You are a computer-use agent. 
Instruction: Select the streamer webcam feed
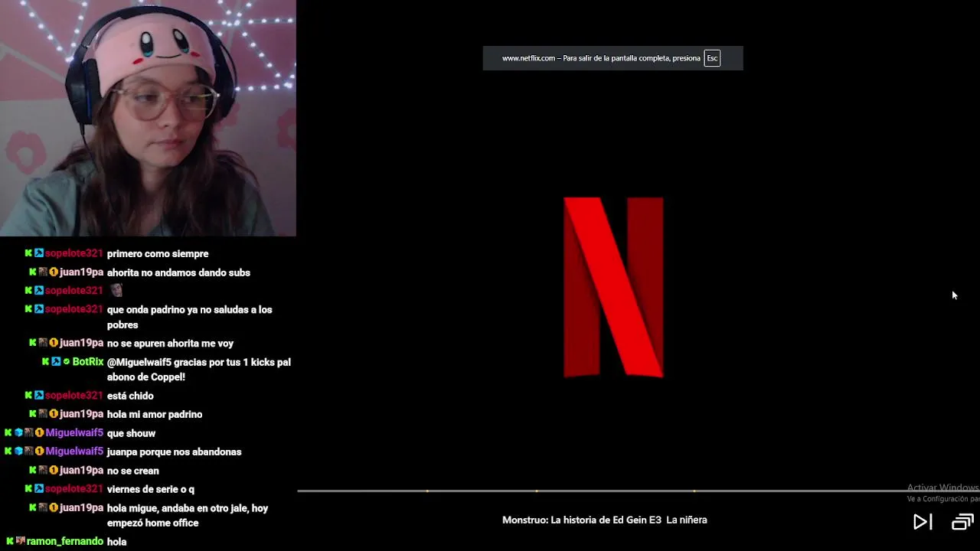148,118
